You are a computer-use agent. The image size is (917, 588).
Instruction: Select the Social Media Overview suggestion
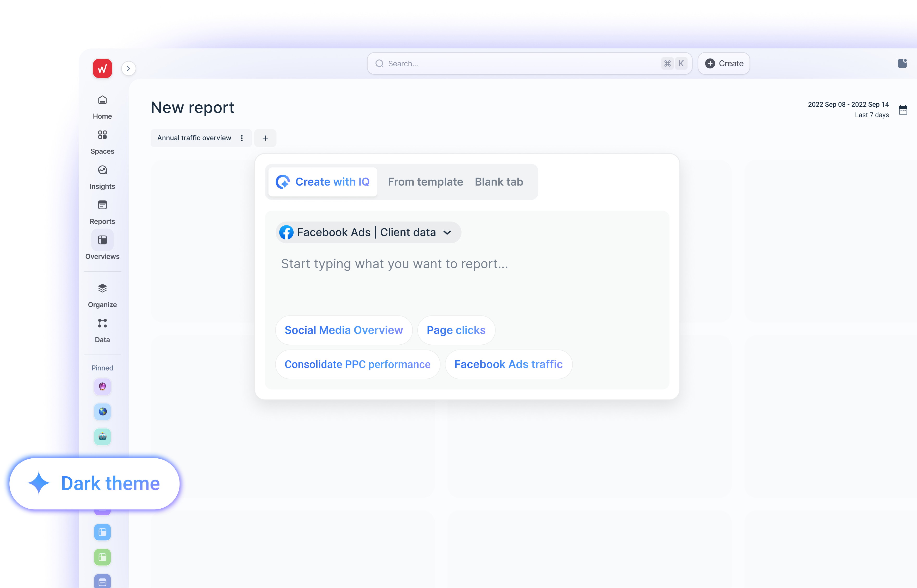pos(344,330)
